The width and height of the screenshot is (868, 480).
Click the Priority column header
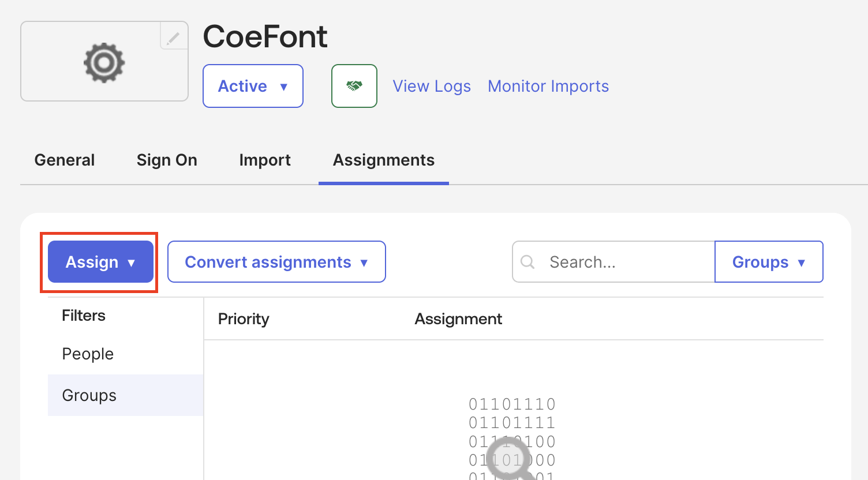[x=244, y=319]
